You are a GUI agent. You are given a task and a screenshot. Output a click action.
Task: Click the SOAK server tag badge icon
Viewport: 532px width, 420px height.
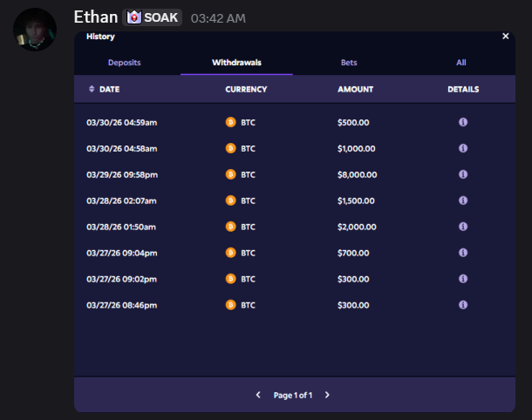point(134,17)
